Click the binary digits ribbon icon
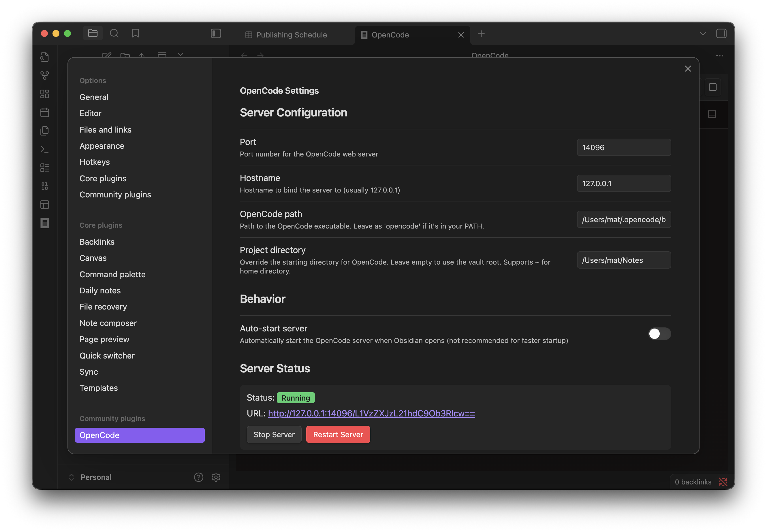The height and width of the screenshot is (532, 767). pos(45,186)
